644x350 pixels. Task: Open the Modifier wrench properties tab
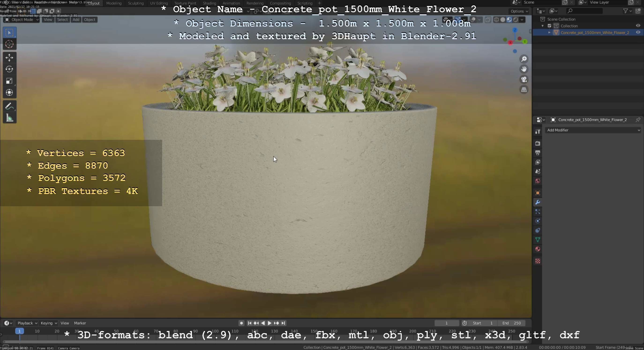(x=538, y=202)
